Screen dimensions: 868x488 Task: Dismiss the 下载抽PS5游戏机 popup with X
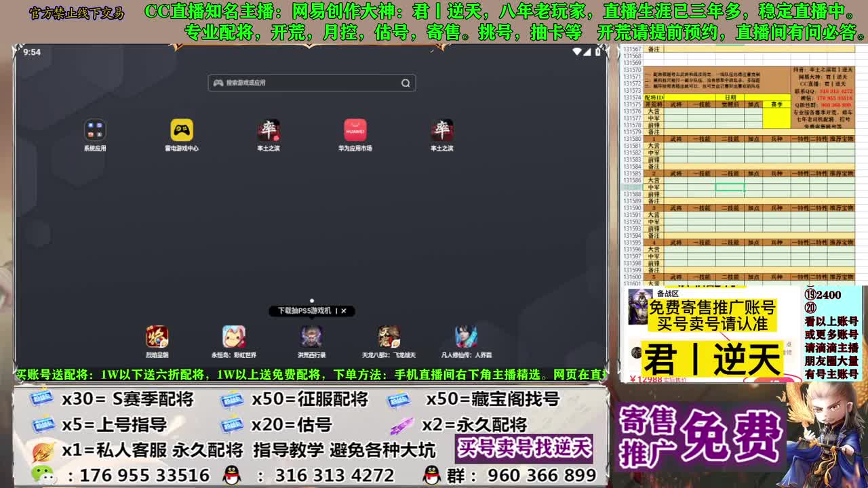point(344,310)
